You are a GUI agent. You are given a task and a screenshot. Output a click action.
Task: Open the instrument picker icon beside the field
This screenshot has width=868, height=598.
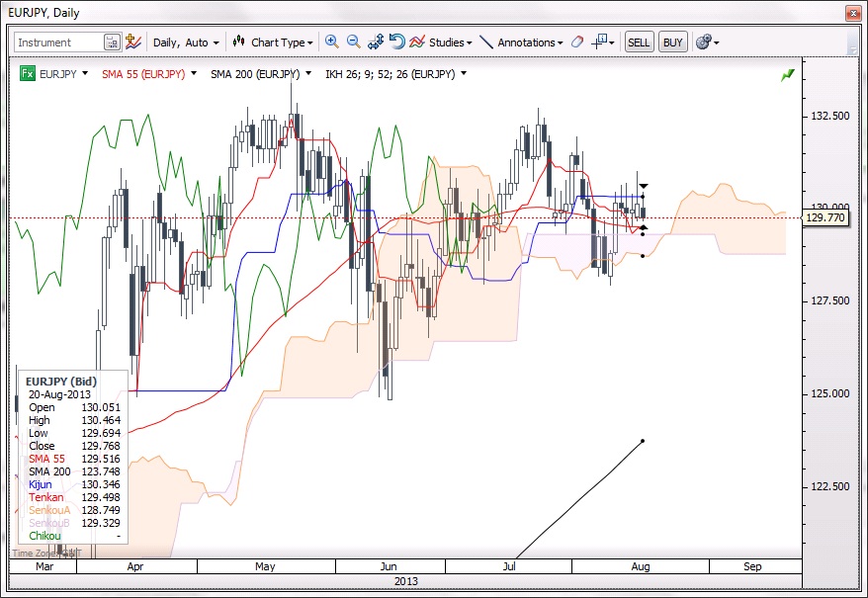click(112, 43)
